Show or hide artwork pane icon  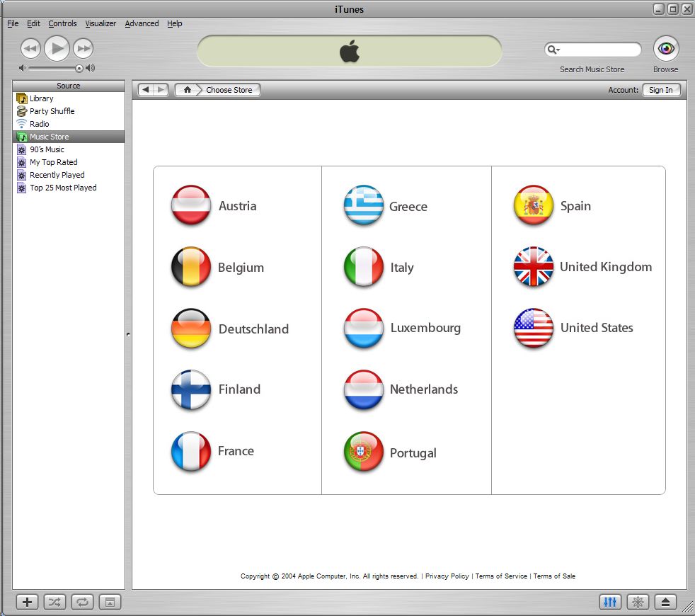point(110,602)
